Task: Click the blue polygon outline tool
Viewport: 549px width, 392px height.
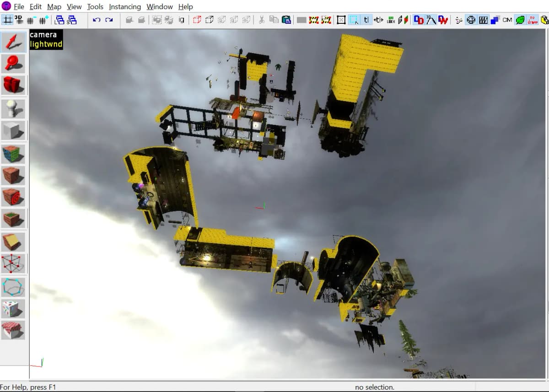Action: click(x=13, y=287)
